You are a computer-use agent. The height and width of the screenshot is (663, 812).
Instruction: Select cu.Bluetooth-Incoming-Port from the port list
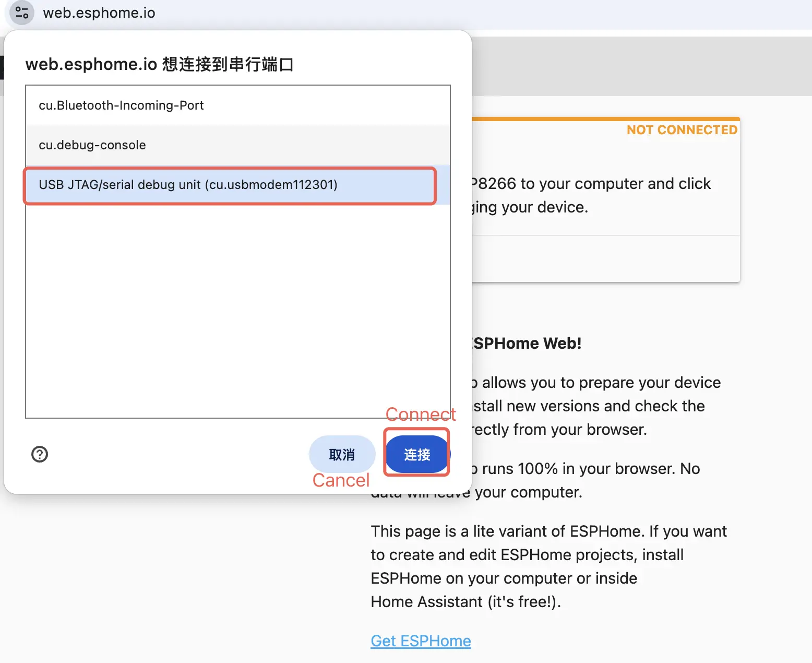click(x=121, y=105)
